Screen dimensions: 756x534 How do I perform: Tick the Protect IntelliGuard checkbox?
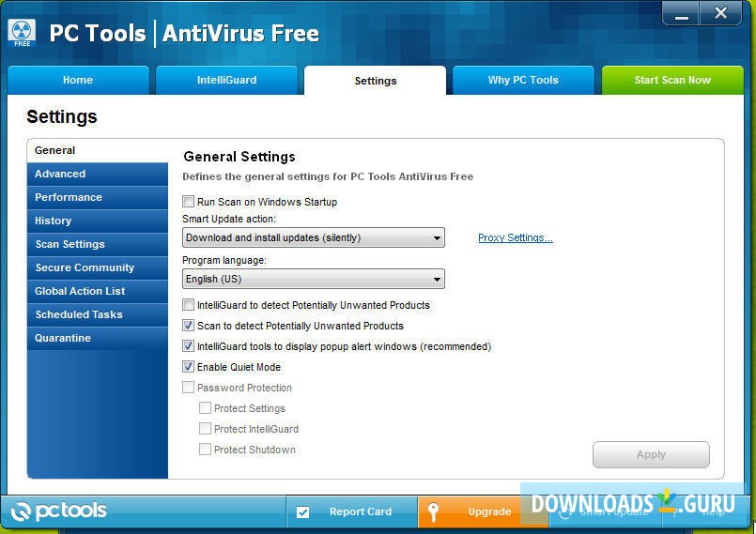(205, 429)
